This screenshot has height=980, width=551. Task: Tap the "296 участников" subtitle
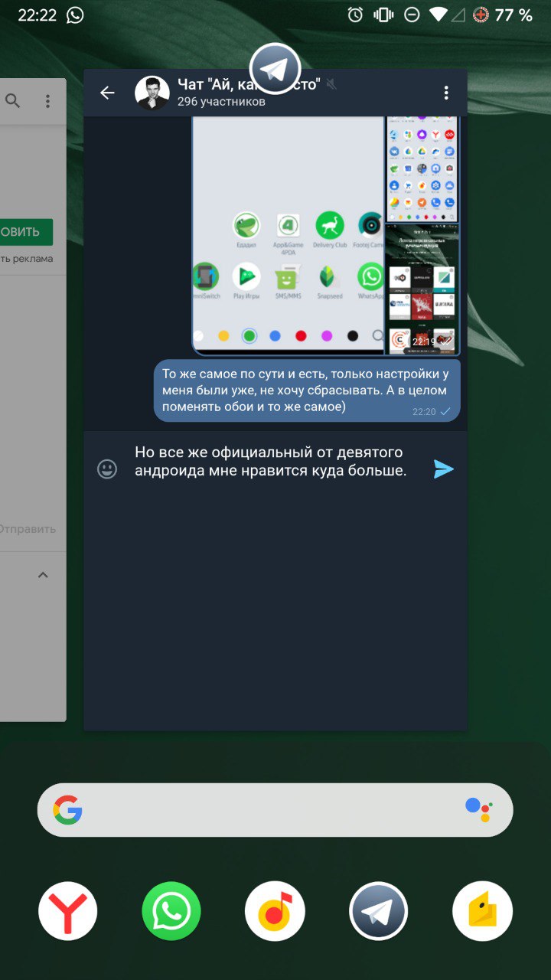click(x=221, y=102)
